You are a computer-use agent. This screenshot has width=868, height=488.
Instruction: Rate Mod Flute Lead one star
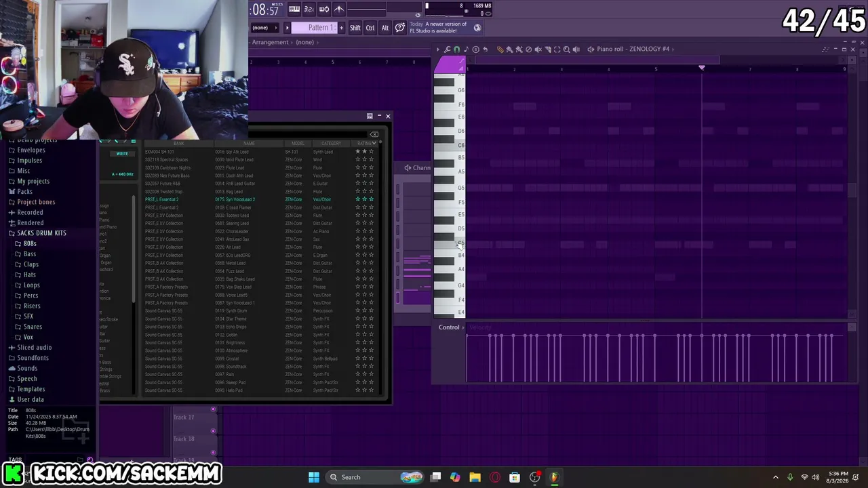(358, 160)
